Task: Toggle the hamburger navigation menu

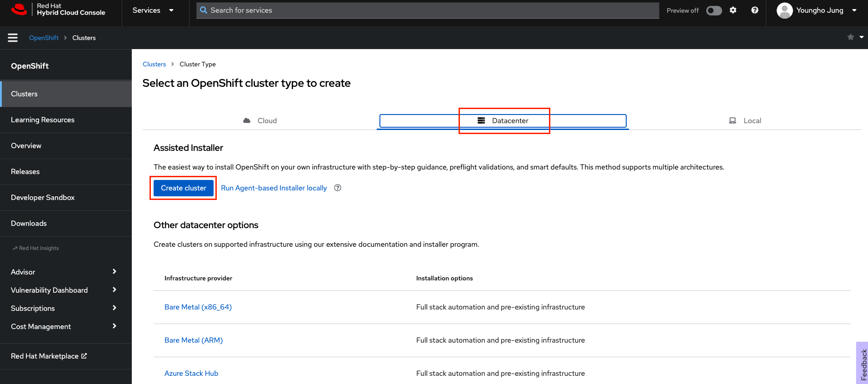Action: [x=13, y=38]
